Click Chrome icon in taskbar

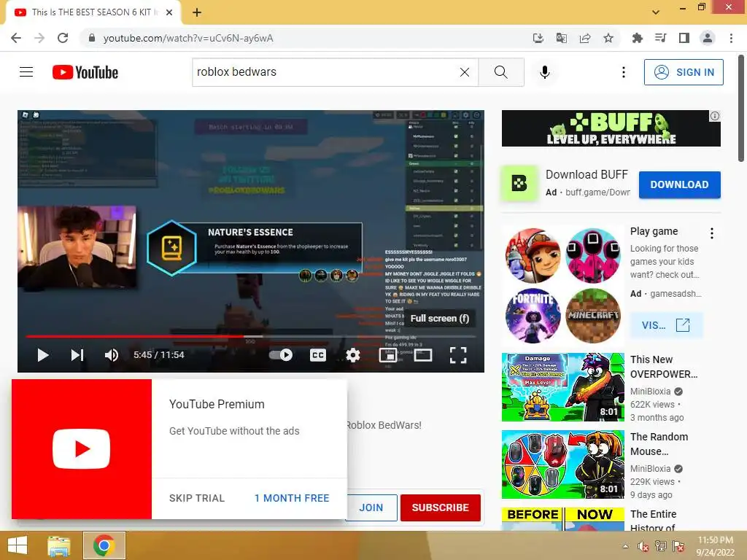(x=104, y=545)
